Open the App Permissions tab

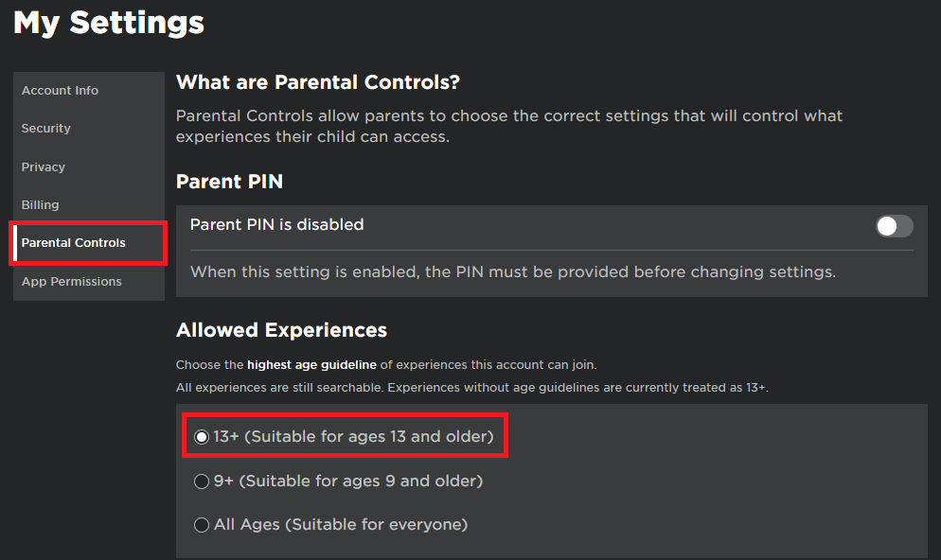click(x=72, y=282)
